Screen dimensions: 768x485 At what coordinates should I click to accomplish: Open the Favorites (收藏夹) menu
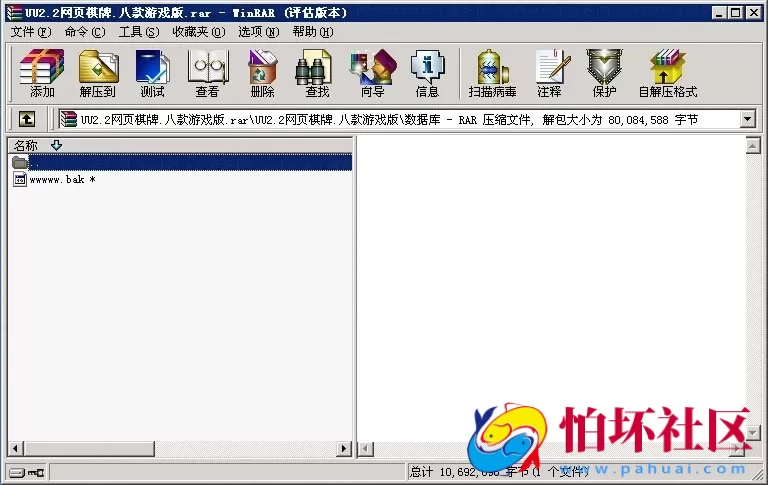199,32
